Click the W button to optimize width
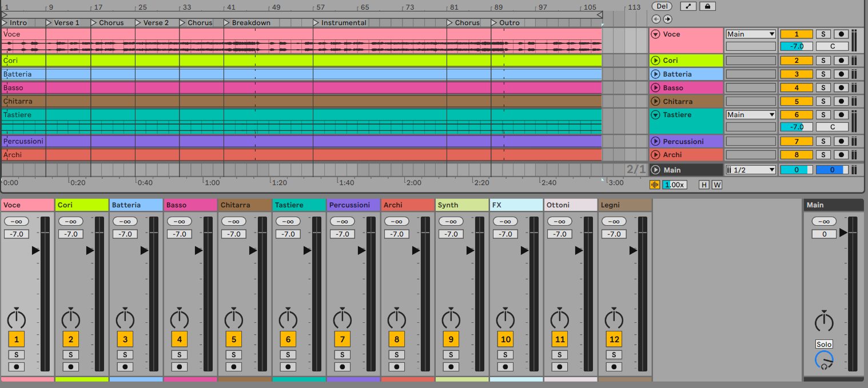The width and height of the screenshot is (868, 388). (x=717, y=185)
